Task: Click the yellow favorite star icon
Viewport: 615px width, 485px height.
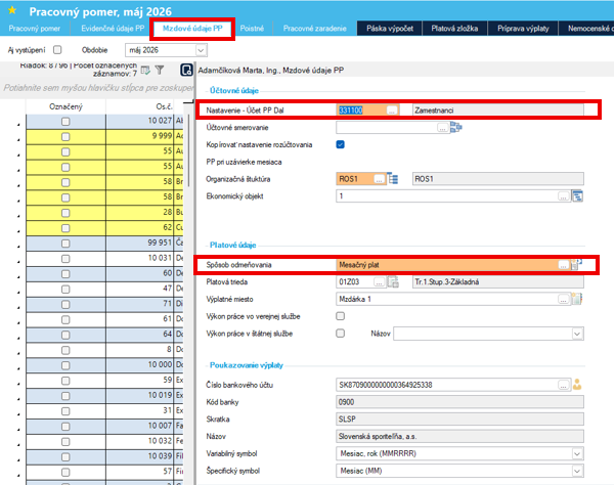Action: 12,10
